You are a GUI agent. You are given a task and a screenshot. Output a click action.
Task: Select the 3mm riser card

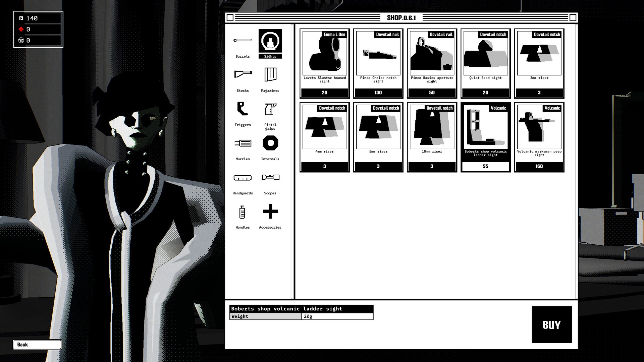click(x=539, y=63)
